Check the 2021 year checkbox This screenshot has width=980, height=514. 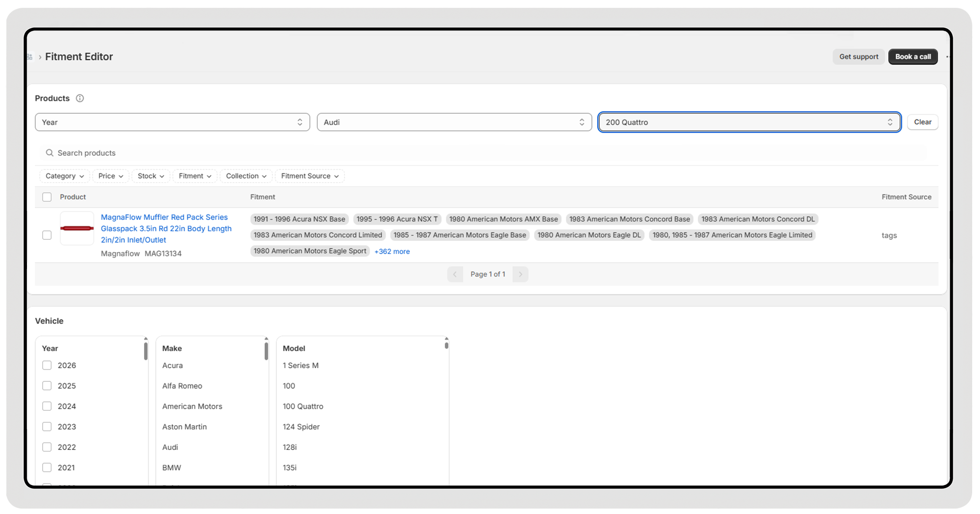point(47,467)
